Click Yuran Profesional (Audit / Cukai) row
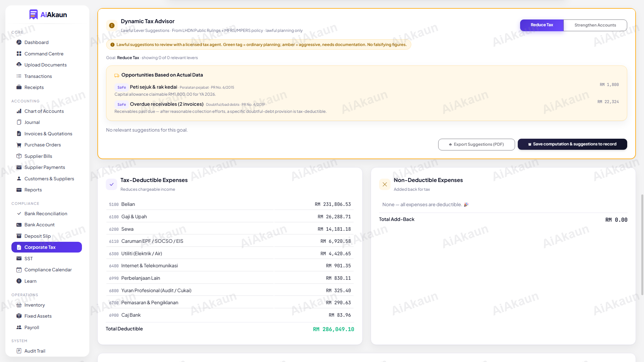The image size is (644, 362). click(x=230, y=290)
